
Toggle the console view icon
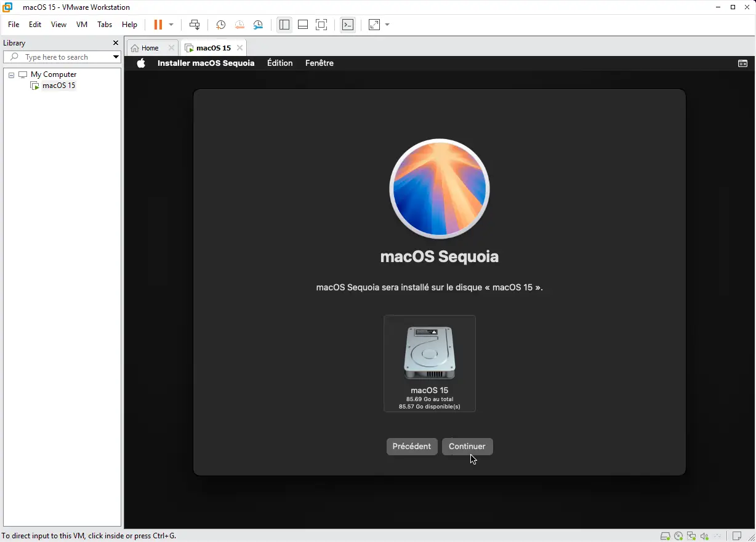click(x=348, y=25)
